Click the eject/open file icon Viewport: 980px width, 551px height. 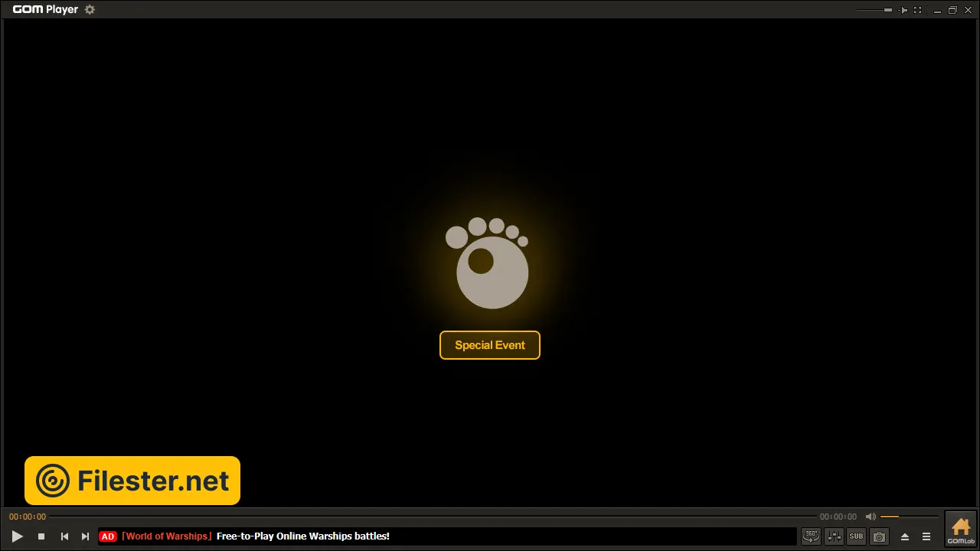point(905,536)
